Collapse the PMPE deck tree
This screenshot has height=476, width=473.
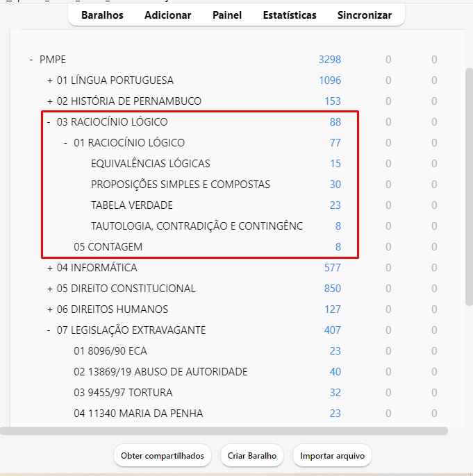31,60
